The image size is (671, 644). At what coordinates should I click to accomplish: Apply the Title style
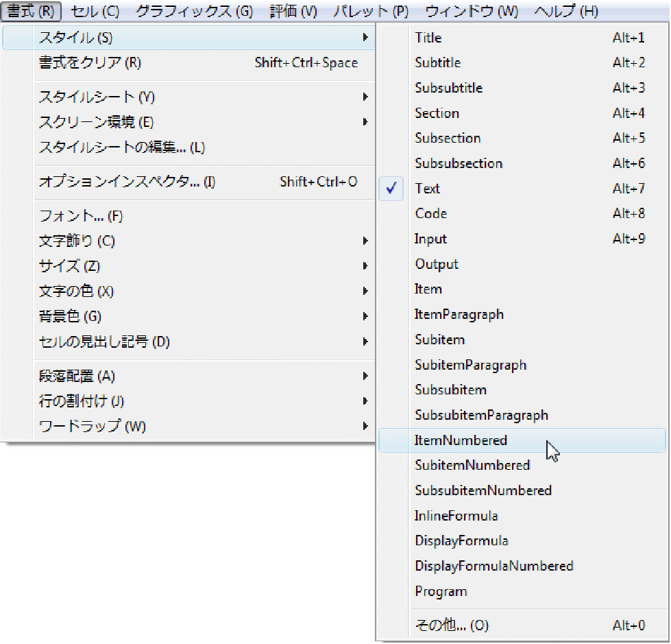point(522,38)
